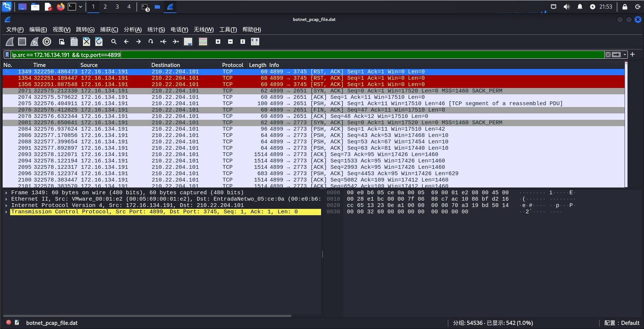Open the 视图(V) menu
Viewport: 644px width, 329px height.
(61, 30)
